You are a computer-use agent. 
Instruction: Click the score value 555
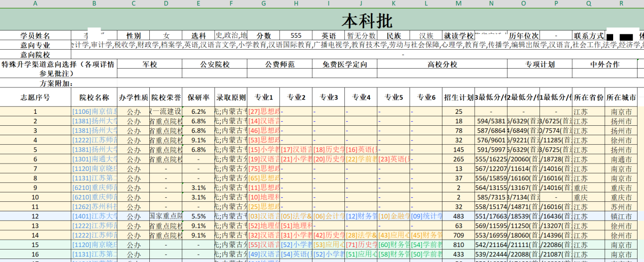296,36
